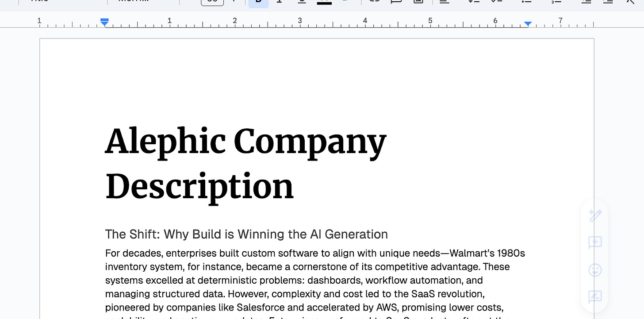Viewport: 644px width, 319px height.
Task: Add an emoji reaction with the smiley icon
Action: pos(595,270)
